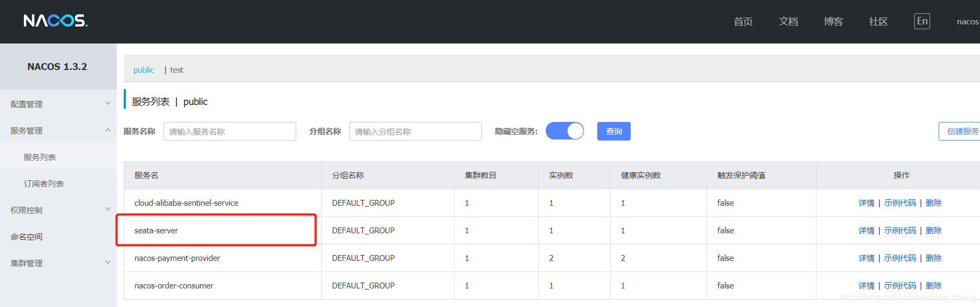This screenshot has width=980, height=307.
Task: Click 删除 for nacos-order-consumer
Action: (934, 286)
